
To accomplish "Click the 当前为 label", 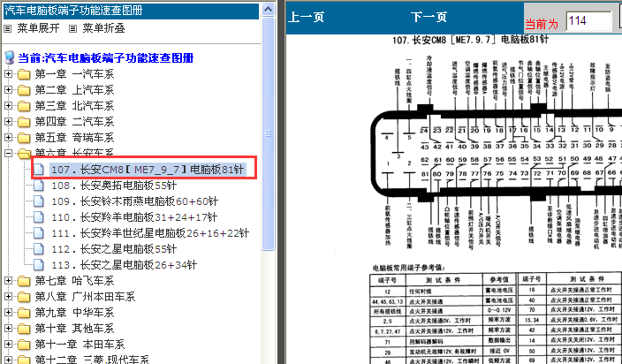I will pos(542,24).
